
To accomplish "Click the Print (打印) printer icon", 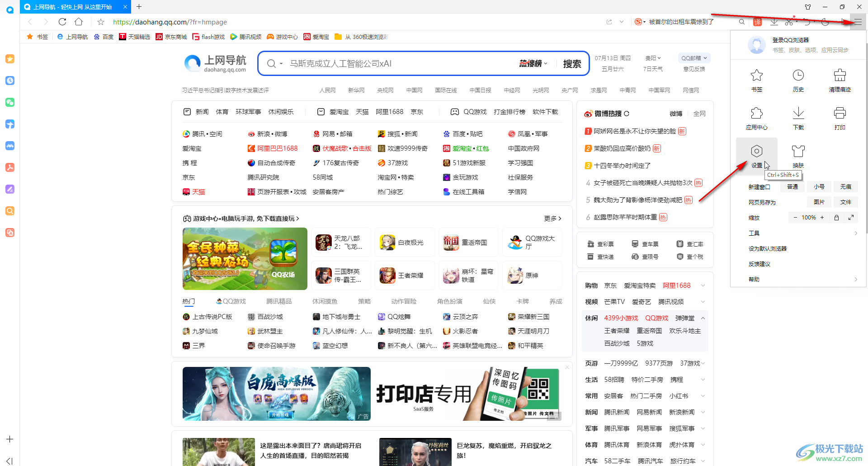I will (840, 113).
